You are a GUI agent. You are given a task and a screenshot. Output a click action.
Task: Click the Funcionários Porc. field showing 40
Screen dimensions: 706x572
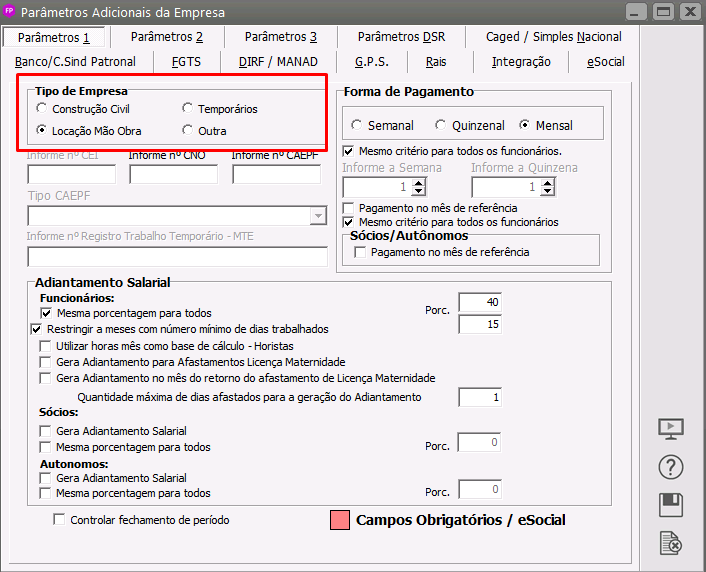[x=480, y=303]
